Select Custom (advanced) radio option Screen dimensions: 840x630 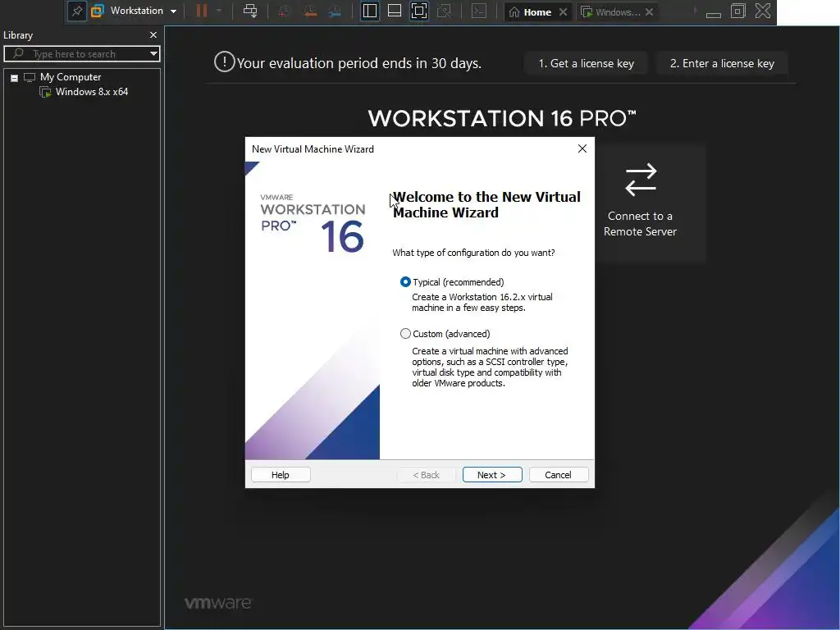tap(405, 334)
